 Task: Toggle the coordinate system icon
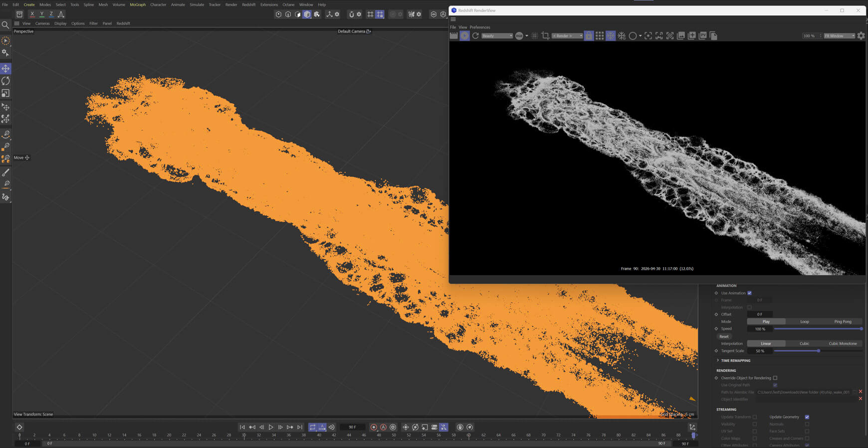point(61,14)
